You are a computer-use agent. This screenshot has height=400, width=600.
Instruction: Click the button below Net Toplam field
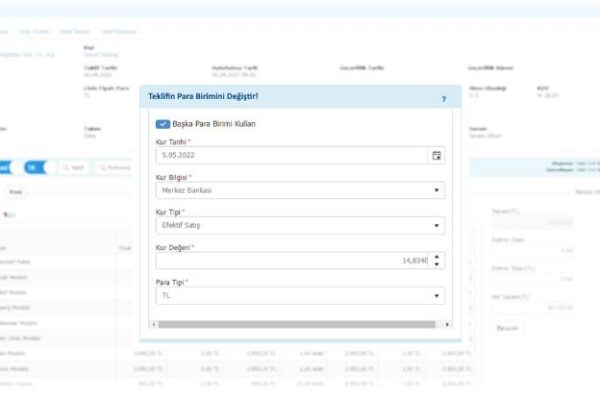pyautogui.click(x=508, y=328)
